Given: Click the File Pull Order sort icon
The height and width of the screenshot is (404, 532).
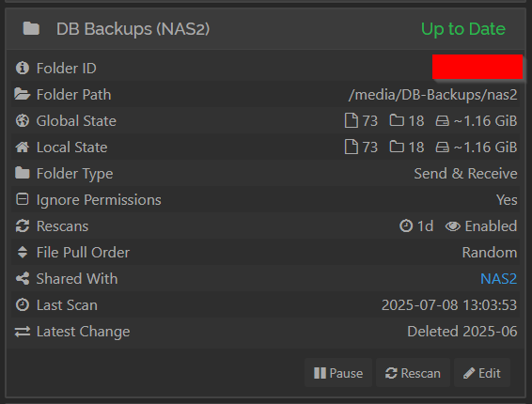Looking at the screenshot, I should click(23, 252).
